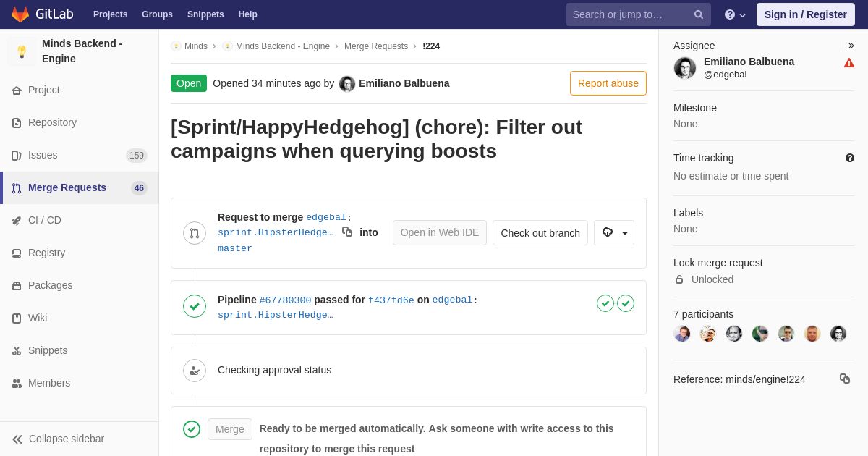
Task: Click the pipeline passed status check icon
Action: [195, 306]
